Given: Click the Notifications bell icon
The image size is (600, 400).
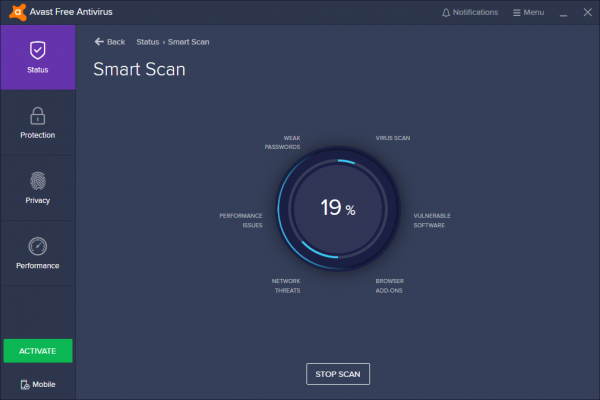Looking at the screenshot, I should (446, 13).
